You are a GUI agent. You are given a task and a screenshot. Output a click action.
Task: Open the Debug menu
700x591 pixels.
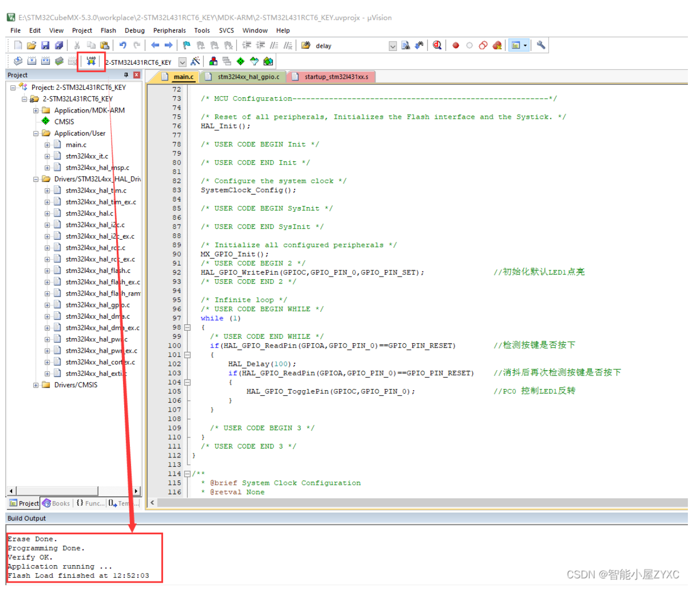[x=135, y=30]
